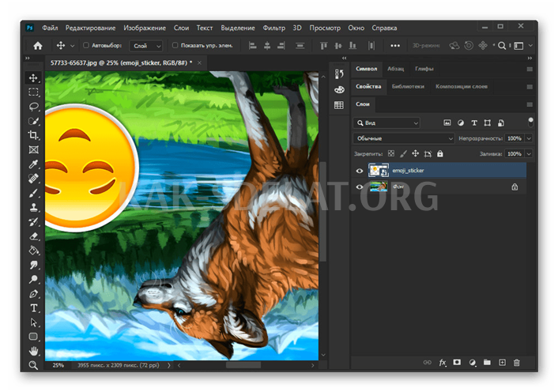Select the Crop tool
Screen dimensions: 558x392
[33, 135]
